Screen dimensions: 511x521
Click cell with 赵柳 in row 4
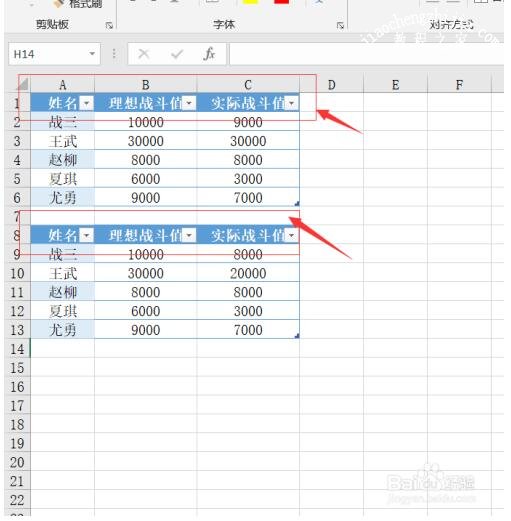(x=62, y=160)
